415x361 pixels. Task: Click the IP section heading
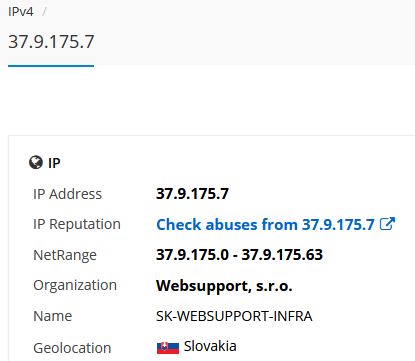click(x=54, y=163)
